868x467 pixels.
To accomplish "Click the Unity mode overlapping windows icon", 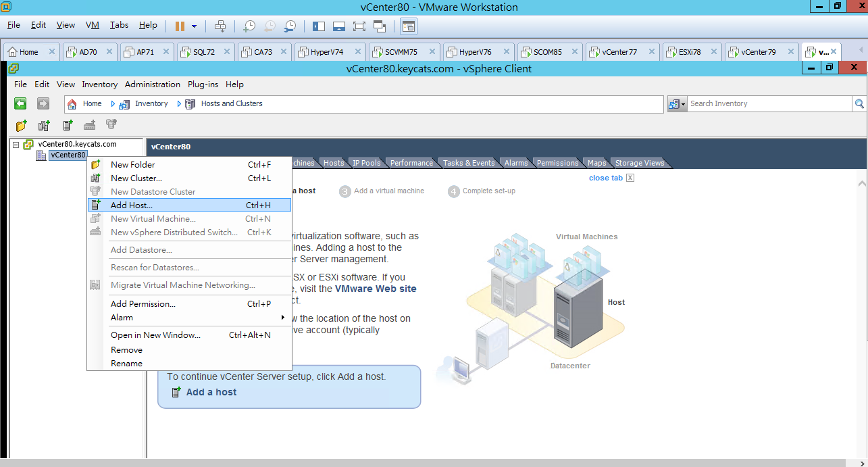I will pos(379,26).
